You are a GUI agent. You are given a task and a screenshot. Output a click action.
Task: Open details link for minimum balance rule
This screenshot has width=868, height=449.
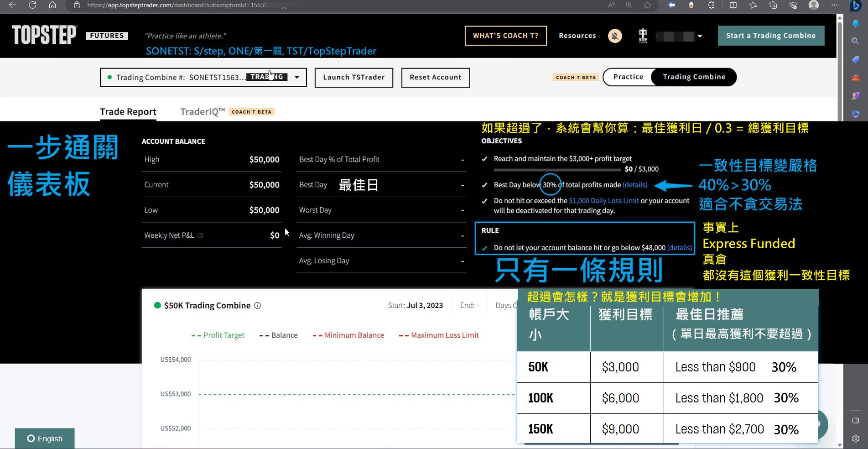(x=679, y=248)
